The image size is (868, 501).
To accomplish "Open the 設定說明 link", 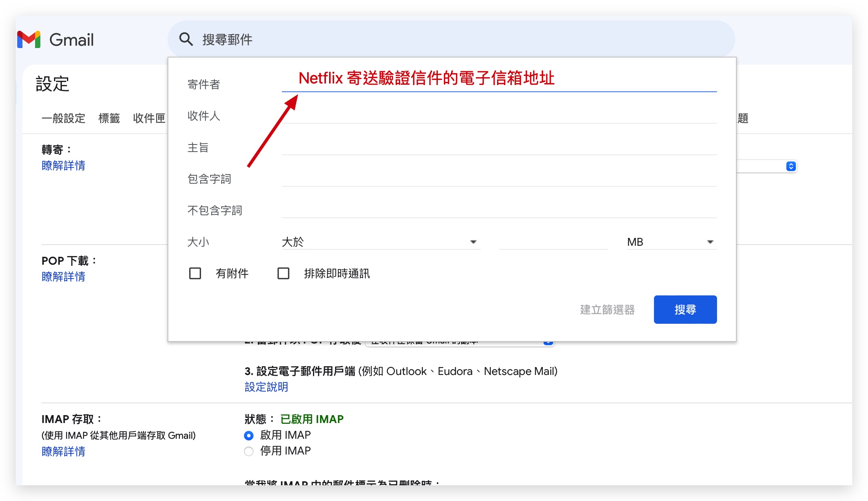I will pyautogui.click(x=266, y=387).
